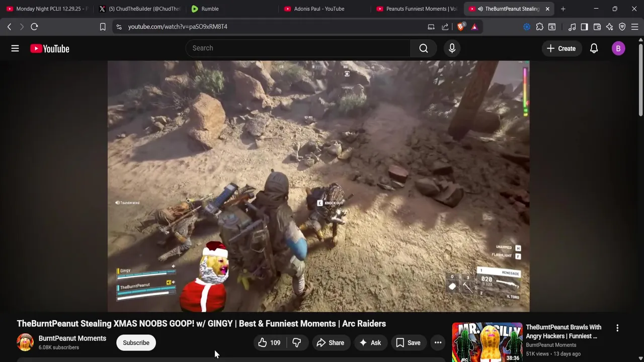Open the Share dialog for video
Viewport: 644px width, 362px height.
tap(331, 343)
